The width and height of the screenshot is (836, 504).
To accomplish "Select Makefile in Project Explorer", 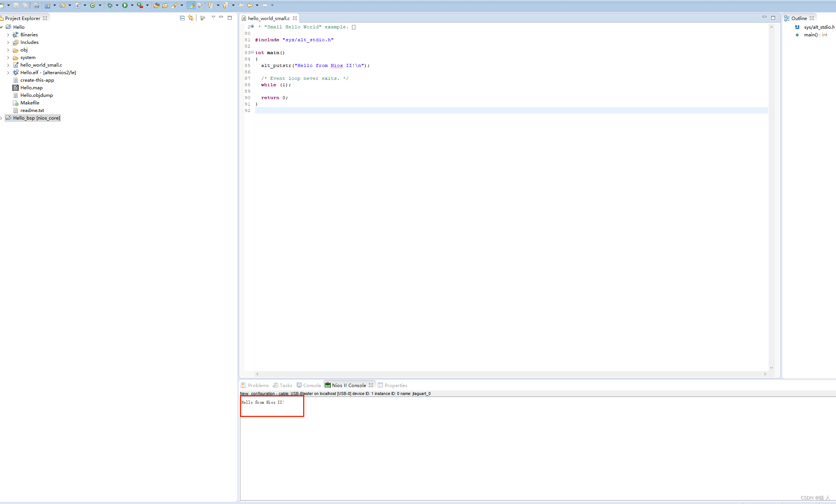I will pyautogui.click(x=30, y=103).
